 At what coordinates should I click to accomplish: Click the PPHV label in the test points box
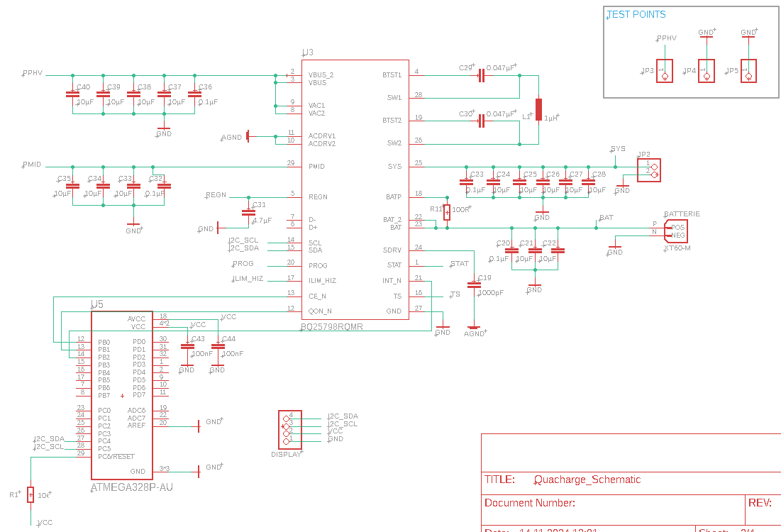(x=667, y=38)
